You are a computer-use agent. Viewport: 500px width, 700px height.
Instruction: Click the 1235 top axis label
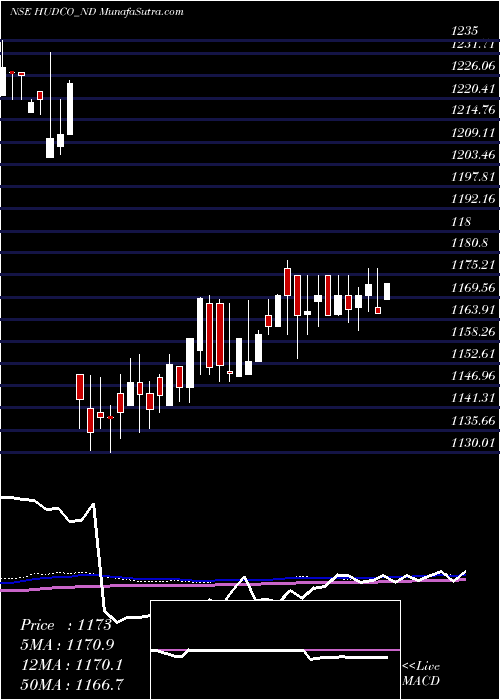click(465, 31)
